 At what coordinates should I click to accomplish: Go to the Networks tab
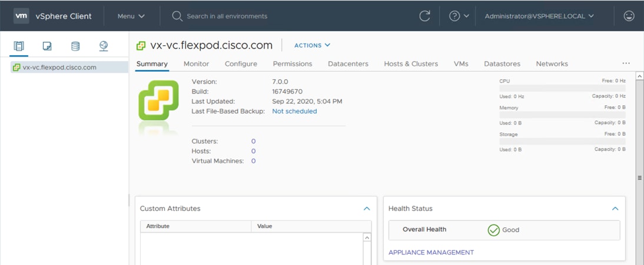(x=552, y=64)
